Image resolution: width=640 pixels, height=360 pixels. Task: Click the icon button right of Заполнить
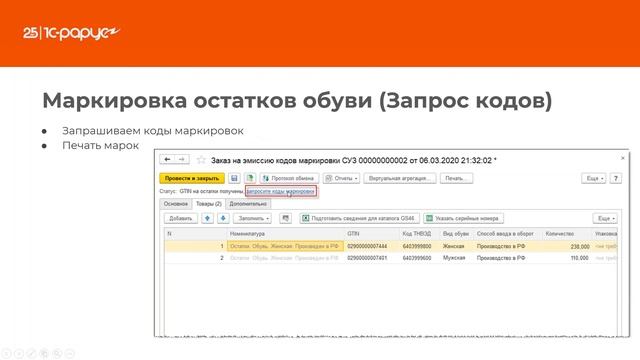286,218
